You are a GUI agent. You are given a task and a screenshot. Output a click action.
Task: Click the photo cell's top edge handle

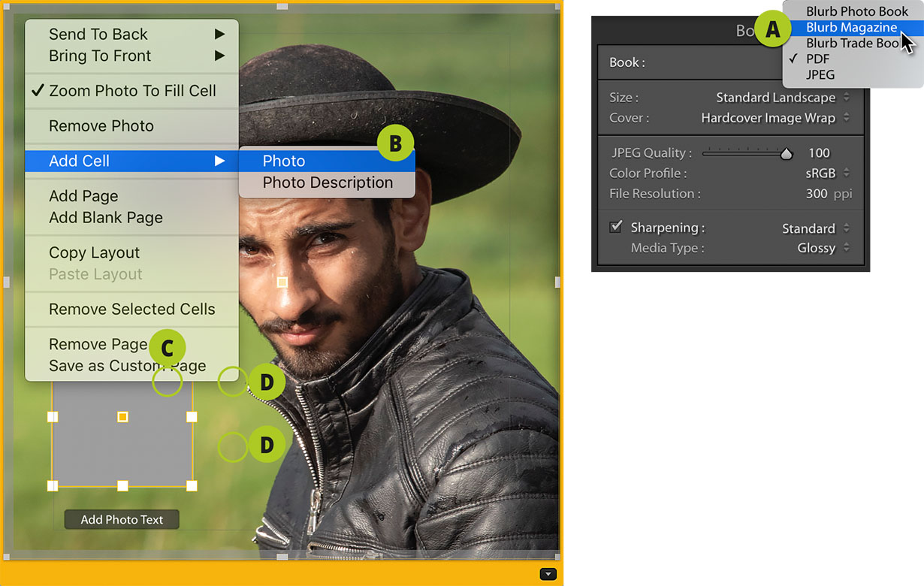pyautogui.click(x=282, y=6)
